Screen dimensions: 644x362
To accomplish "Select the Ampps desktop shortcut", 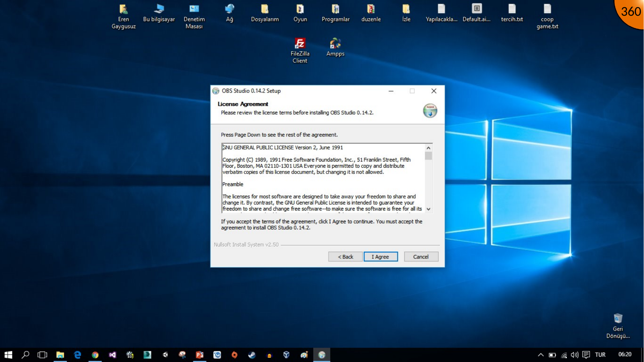I will (335, 47).
